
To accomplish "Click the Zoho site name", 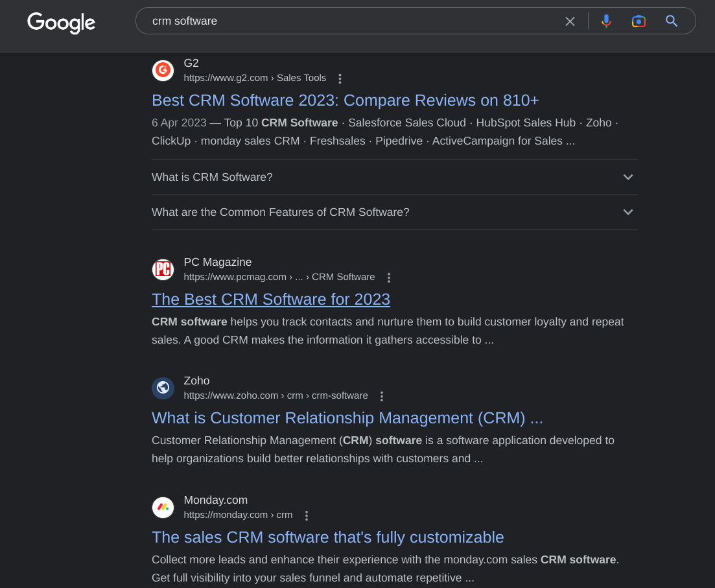I will tap(196, 381).
